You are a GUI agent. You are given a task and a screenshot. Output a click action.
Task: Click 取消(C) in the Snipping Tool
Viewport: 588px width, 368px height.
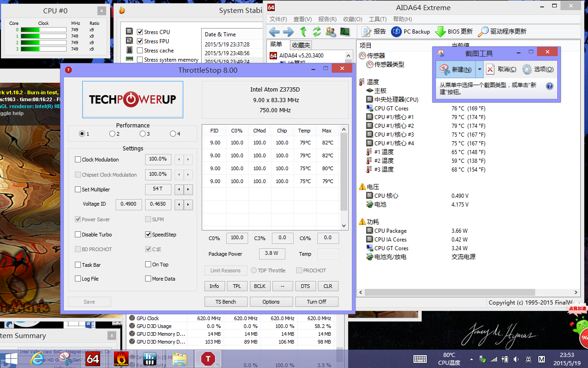click(x=501, y=69)
